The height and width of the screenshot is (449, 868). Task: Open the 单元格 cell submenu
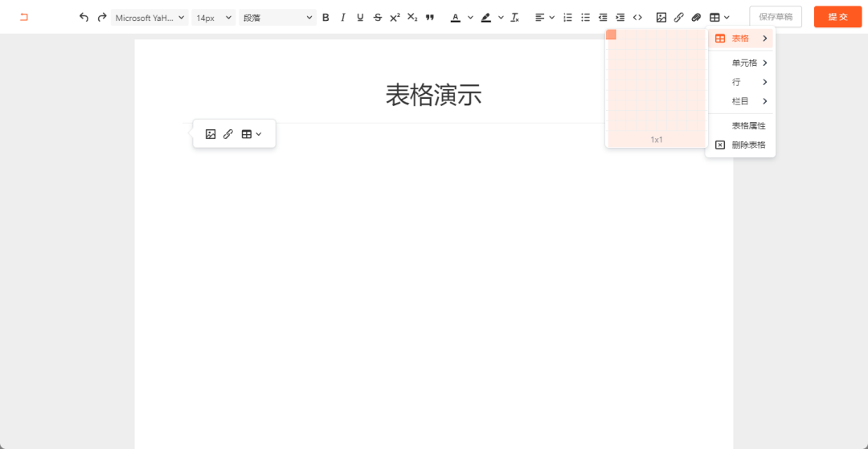(740, 63)
